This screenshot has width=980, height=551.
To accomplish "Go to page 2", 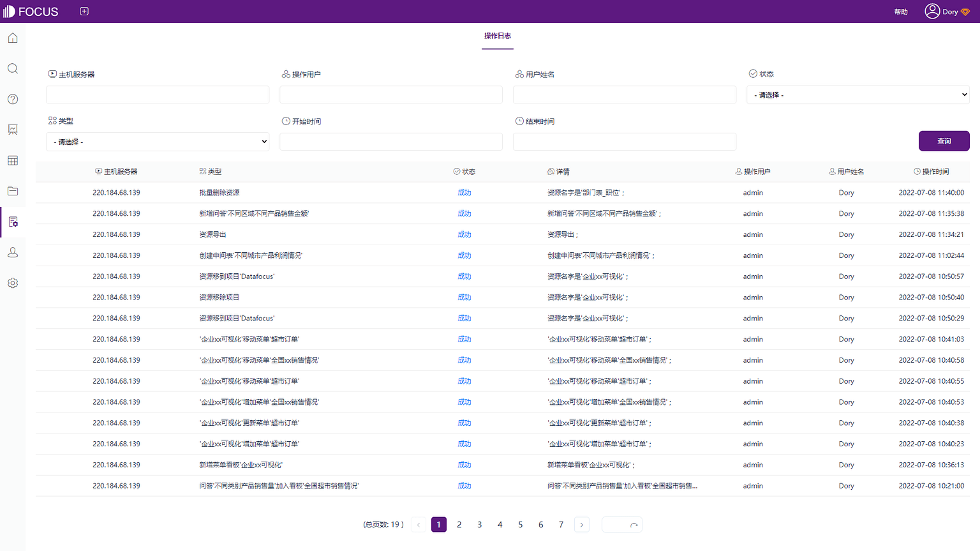I will click(459, 525).
